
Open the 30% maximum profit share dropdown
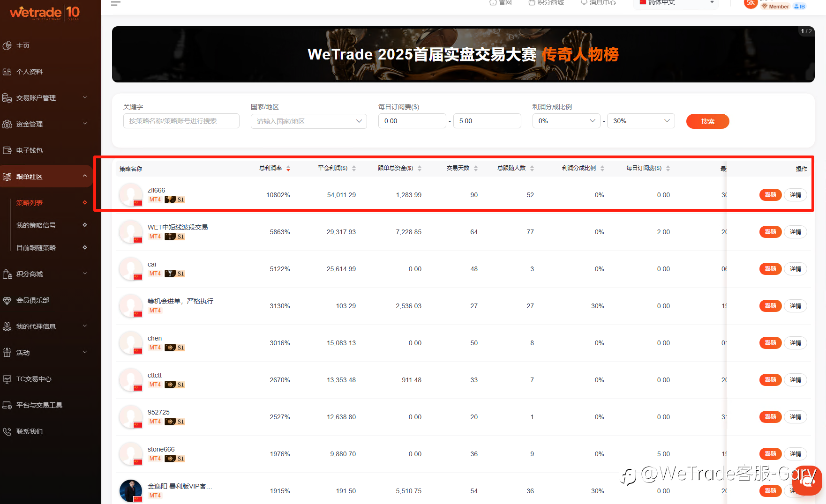click(x=641, y=121)
